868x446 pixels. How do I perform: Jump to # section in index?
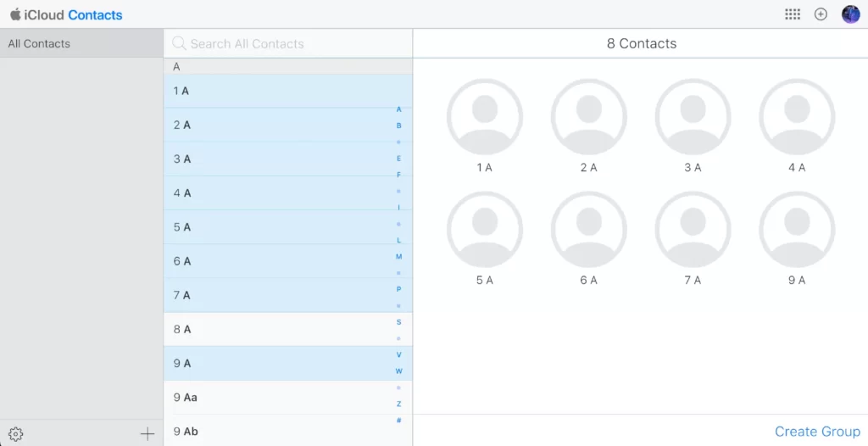(398, 421)
